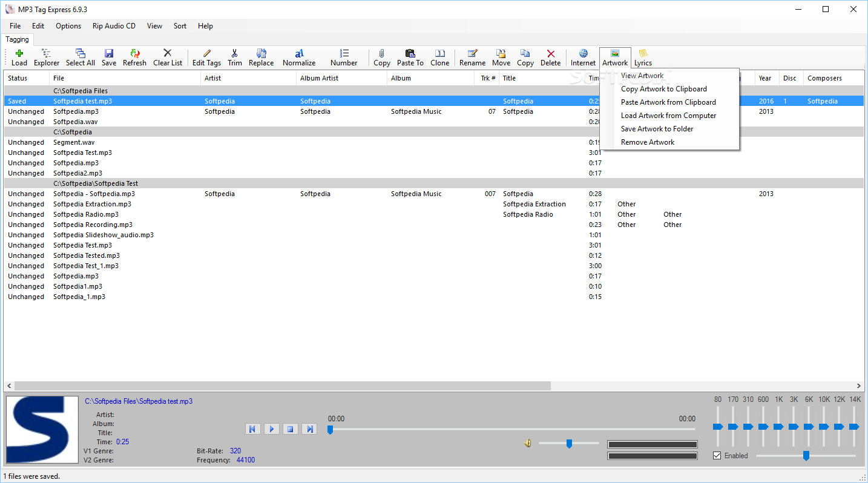Choose Paste Artwork from Clipboard

tap(669, 102)
